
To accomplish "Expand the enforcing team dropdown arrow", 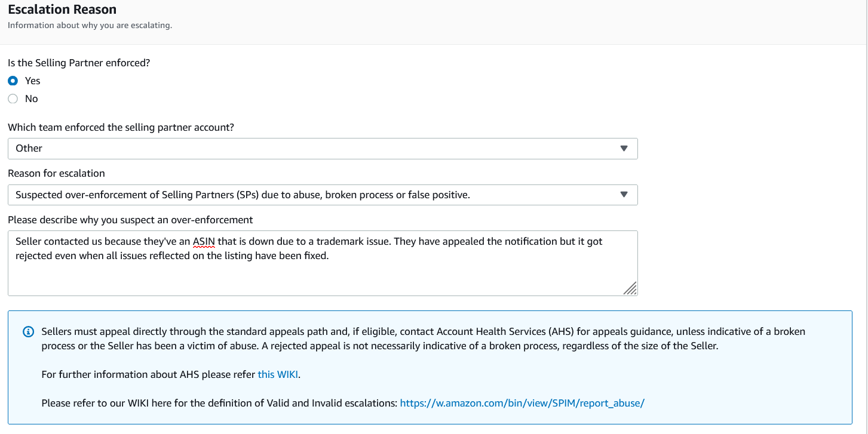I will coord(624,149).
